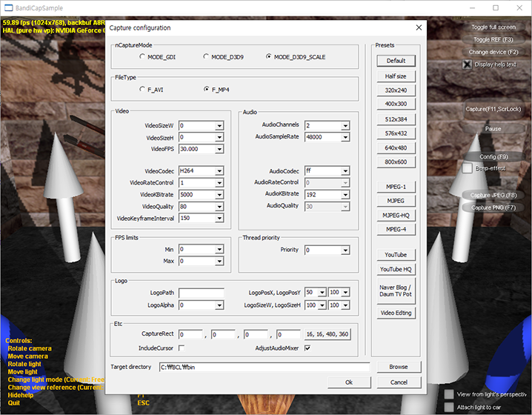Image resolution: width=532 pixels, height=415 pixels.
Task: Cancel the Capture configuration dialog
Action: click(x=399, y=382)
